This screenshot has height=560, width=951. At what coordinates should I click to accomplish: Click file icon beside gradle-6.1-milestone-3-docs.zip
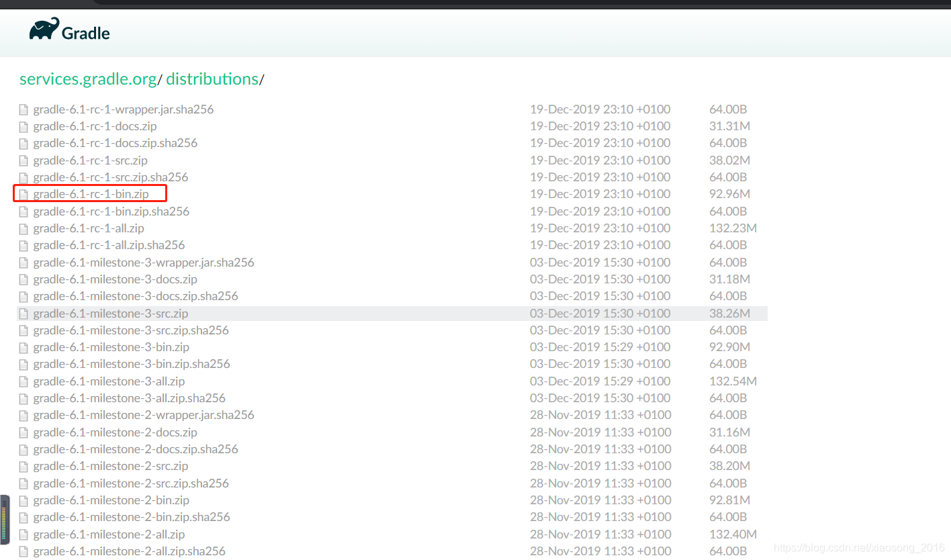24,279
